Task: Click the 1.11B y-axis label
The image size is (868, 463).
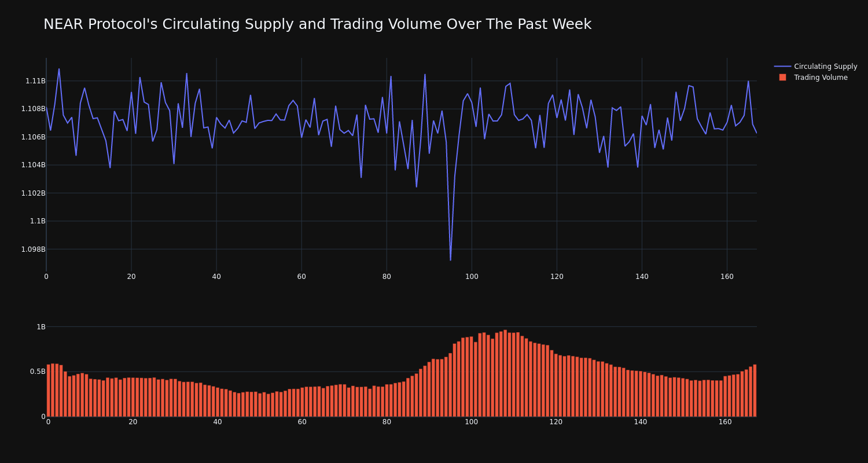Action: [35, 81]
